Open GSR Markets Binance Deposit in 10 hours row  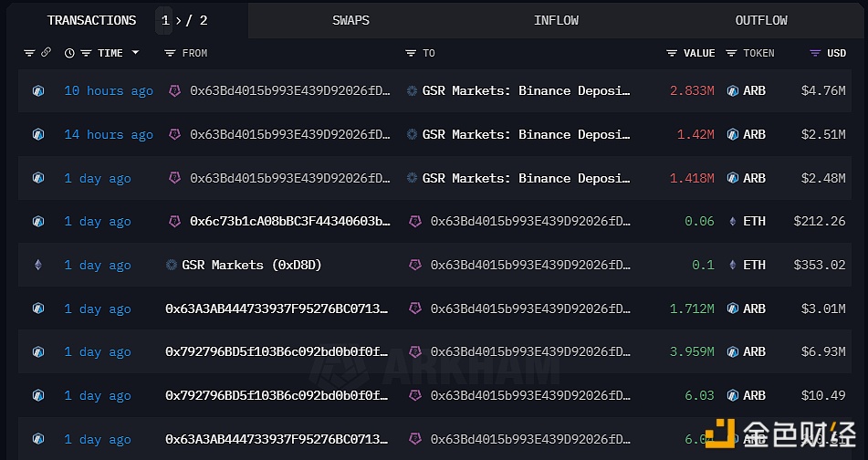point(527,90)
